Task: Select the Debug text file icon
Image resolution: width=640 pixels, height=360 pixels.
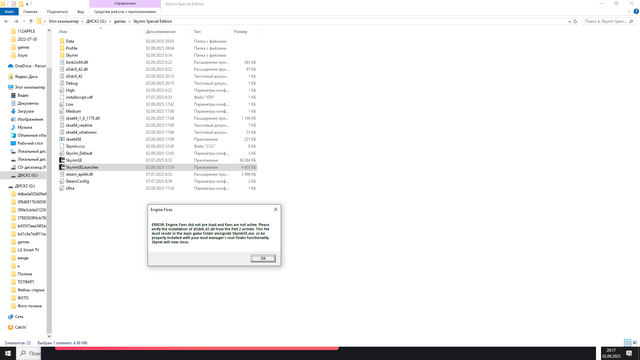Action: tap(62, 83)
